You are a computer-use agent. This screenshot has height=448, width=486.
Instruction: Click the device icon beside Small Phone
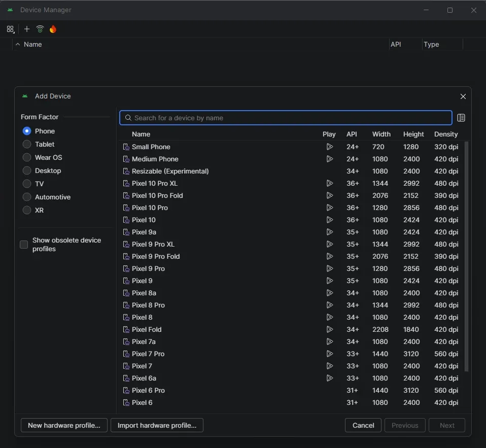click(126, 147)
